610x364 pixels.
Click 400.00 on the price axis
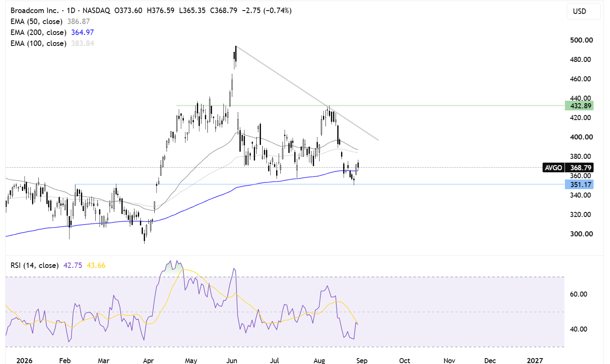[x=581, y=137]
